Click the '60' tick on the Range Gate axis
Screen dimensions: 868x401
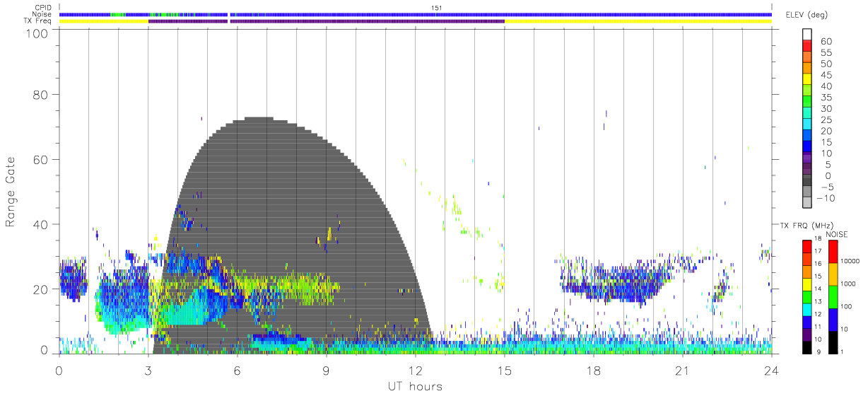coord(41,159)
